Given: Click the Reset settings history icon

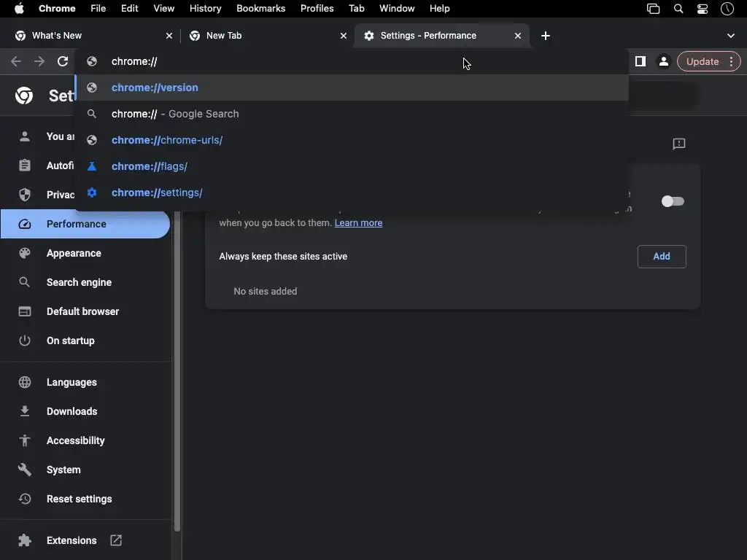Looking at the screenshot, I should click(x=25, y=499).
